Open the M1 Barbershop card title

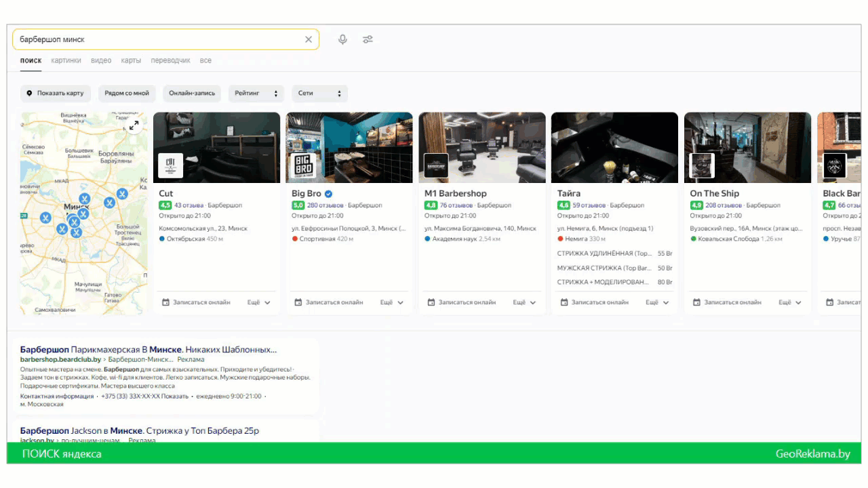point(456,194)
